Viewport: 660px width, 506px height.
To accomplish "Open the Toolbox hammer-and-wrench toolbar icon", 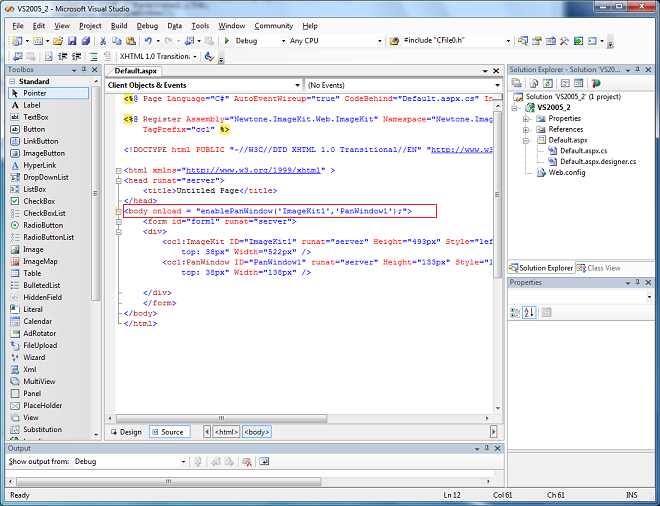I will 564,41.
